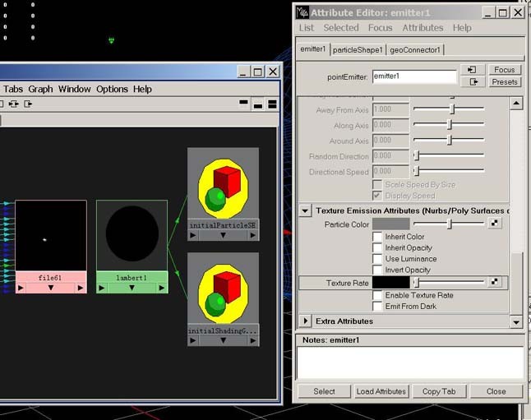Click the Texture Rate map checker icon
Viewport: 531px width, 420px height.
coord(495,283)
